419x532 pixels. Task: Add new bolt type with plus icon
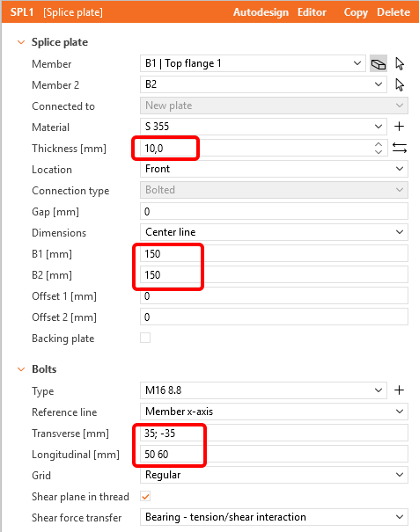tap(400, 390)
